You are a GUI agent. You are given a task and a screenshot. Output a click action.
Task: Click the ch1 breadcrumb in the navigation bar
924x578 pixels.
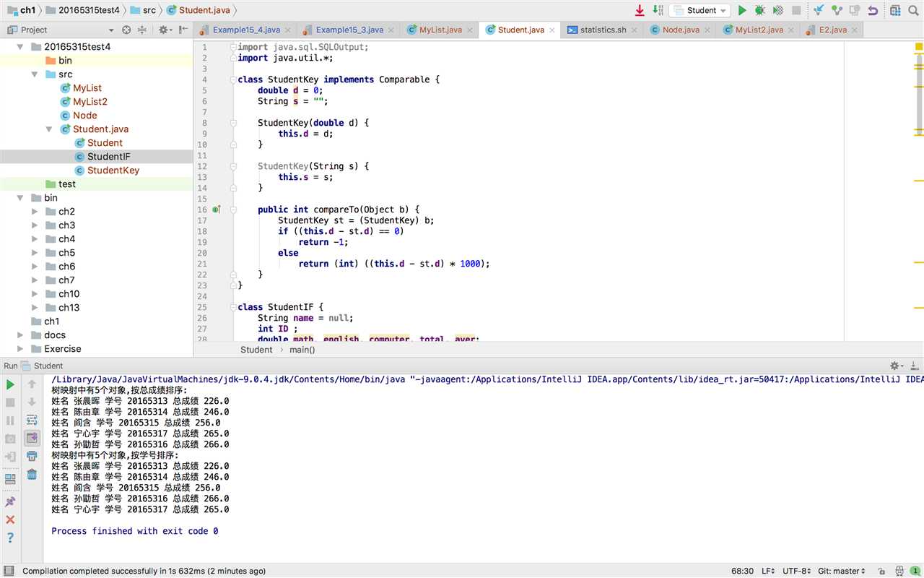21,10
